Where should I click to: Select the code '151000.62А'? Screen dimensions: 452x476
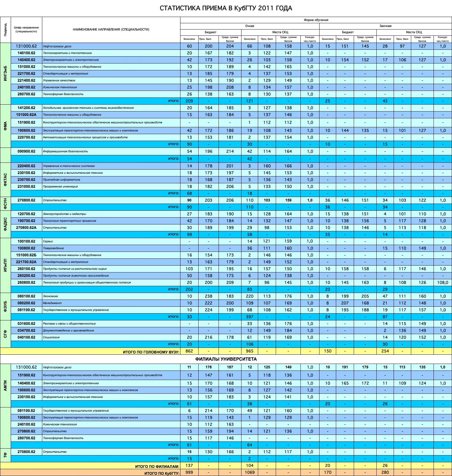tap(27, 115)
